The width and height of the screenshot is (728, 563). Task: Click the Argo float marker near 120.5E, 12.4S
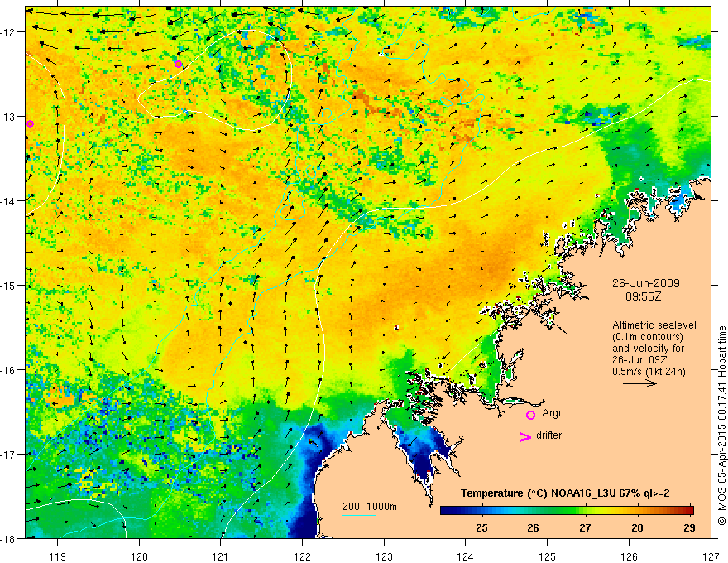click(179, 64)
